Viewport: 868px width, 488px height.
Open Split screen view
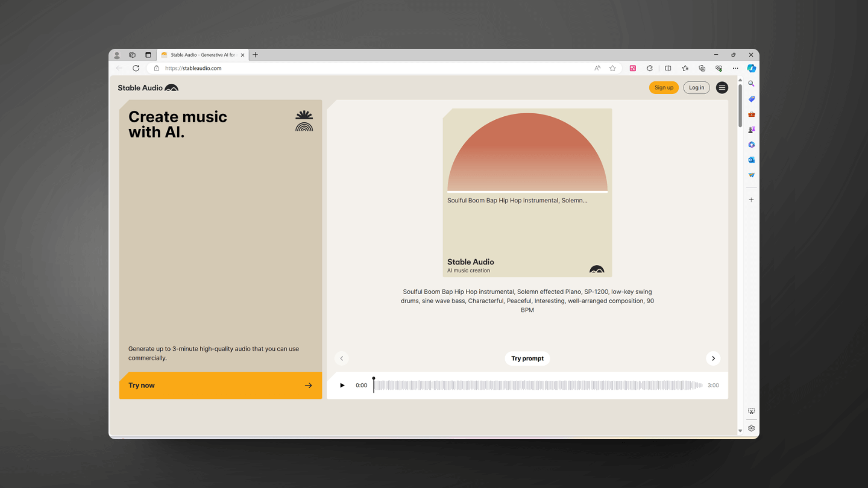(668, 68)
